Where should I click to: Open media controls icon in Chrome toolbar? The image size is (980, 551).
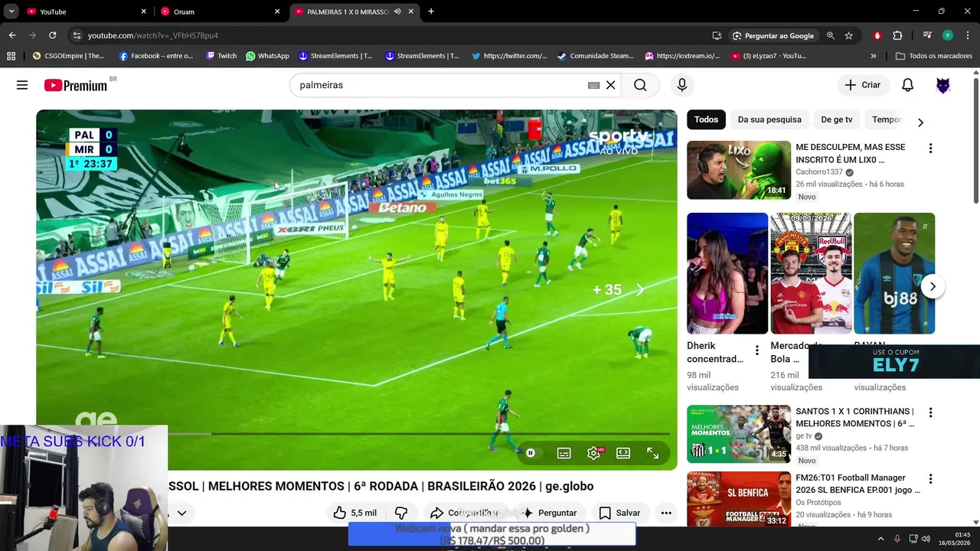(x=927, y=35)
